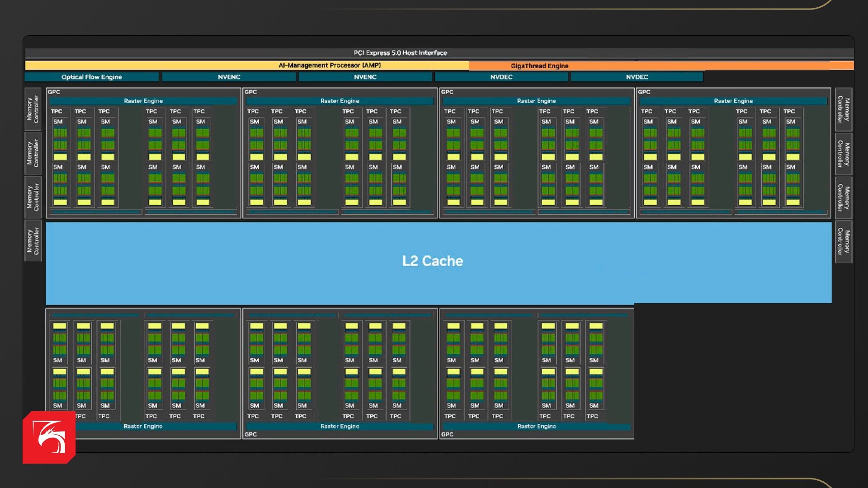The width and height of the screenshot is (868, 488).
Task: Click the rightmost NVDEC block
Action: click(637, 77)
